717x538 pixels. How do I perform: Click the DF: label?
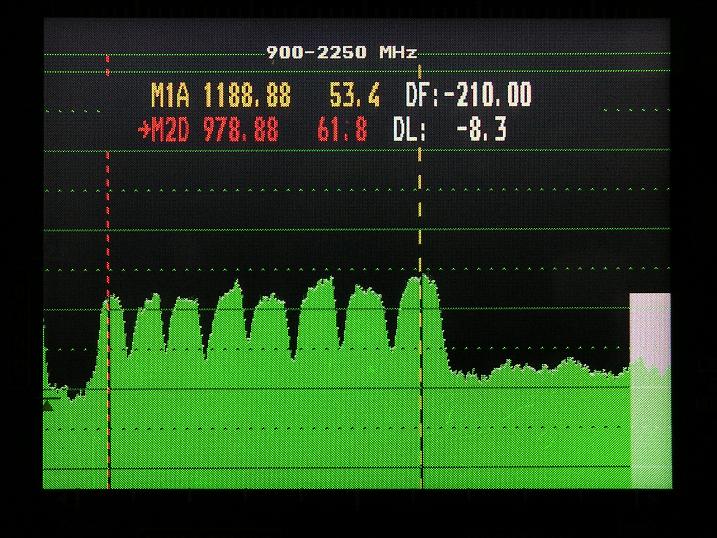(x=422, y=96)
